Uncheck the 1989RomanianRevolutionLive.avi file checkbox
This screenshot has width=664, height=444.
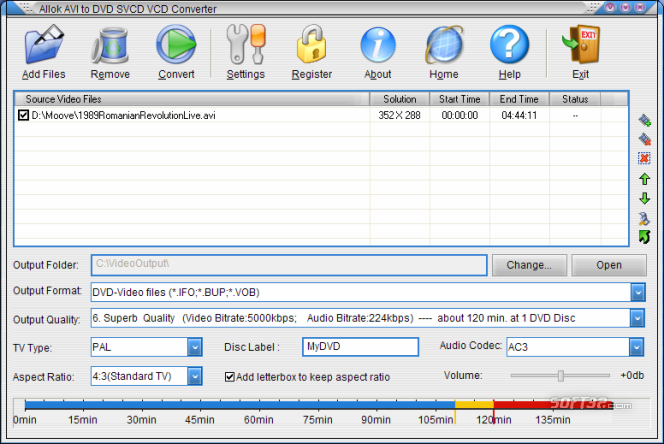(23, 115)
